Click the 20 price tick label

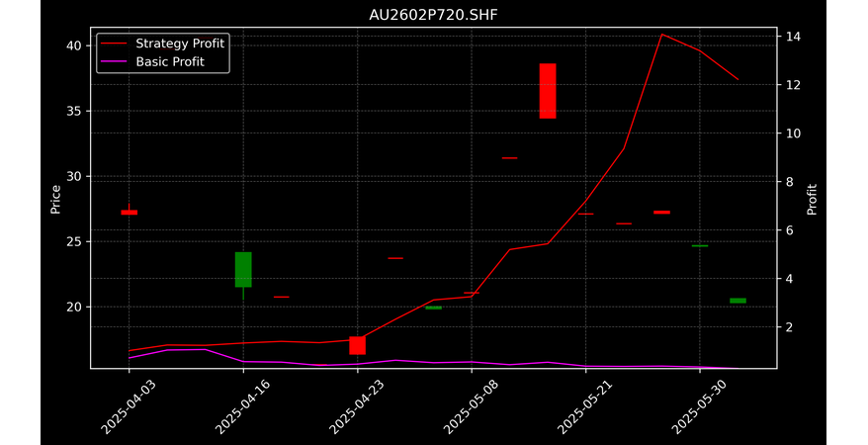coord(74,308)
